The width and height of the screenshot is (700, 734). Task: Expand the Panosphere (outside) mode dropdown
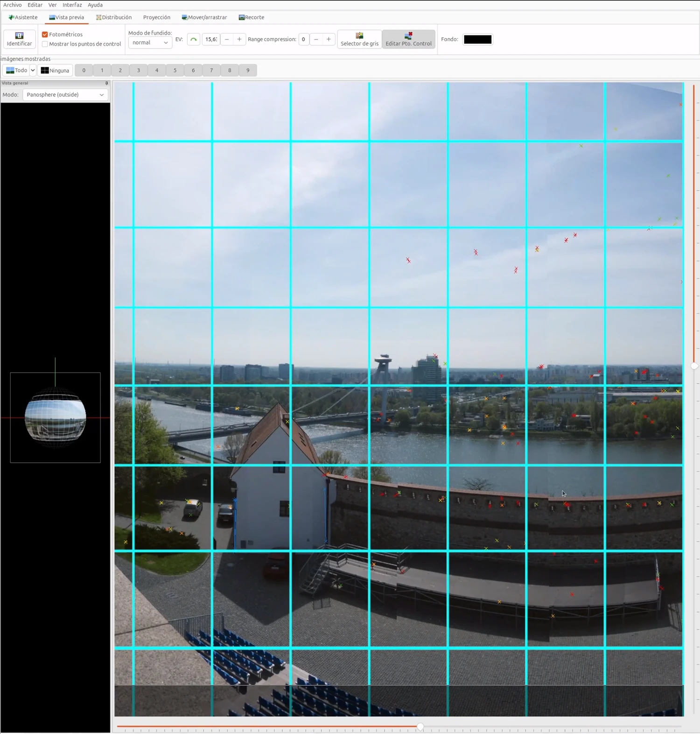[x=65, y=95]
